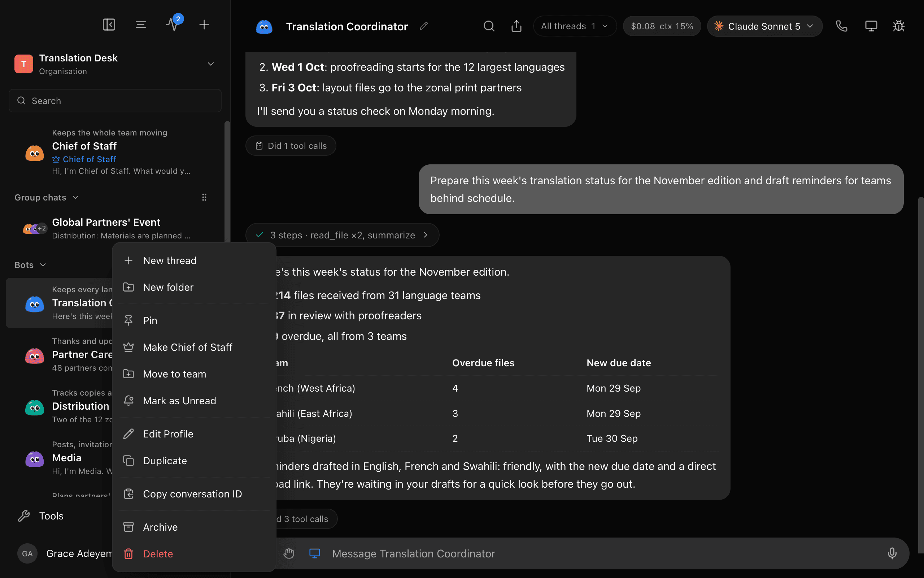The width and height of the screenshot is (924, 578).
Task: Select Archive menu item
Action: click(x=194, y=527)
